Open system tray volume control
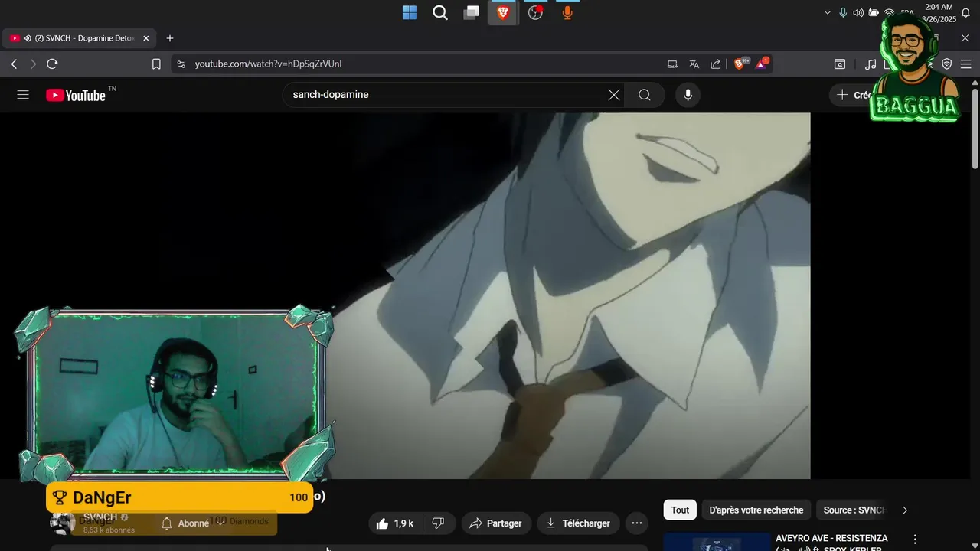The height and width of the screenshot is (551, 980). click(x=858, y=12)
